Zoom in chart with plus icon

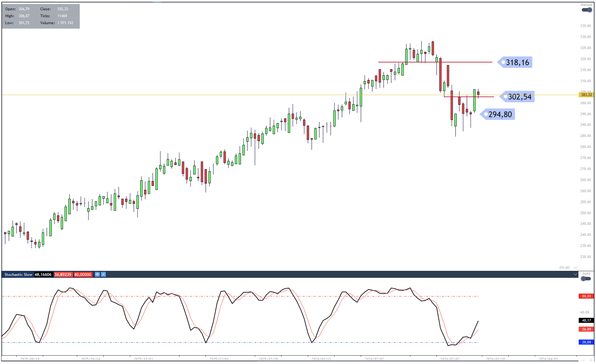(x=591, y=360)
